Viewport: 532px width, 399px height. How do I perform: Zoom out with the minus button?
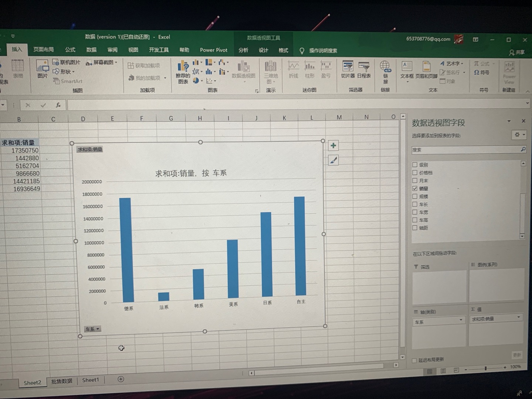pyautogui.click(x=465, y=369)
